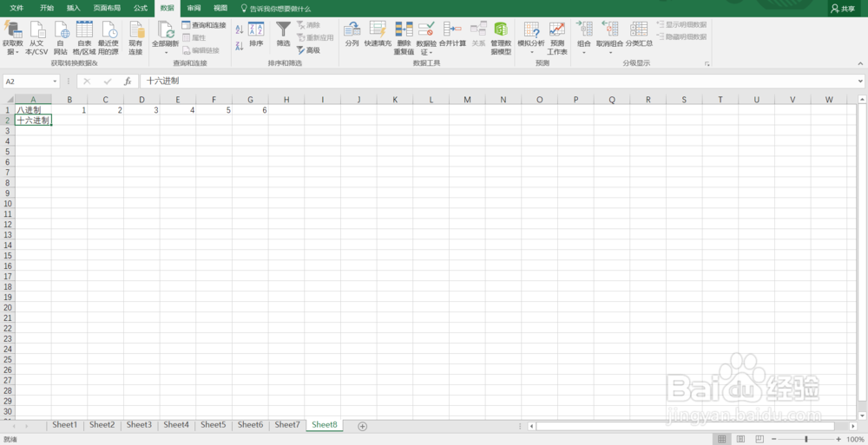Screen dimensions: 868x445
Task: Click the horizontal scrollbar right arrow
Action: coord(853,426)
